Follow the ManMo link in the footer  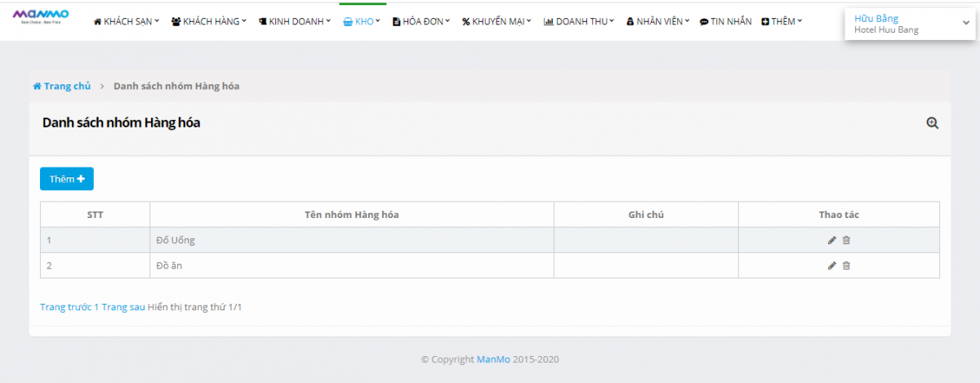pyautogui.click(x=493, y=359)
